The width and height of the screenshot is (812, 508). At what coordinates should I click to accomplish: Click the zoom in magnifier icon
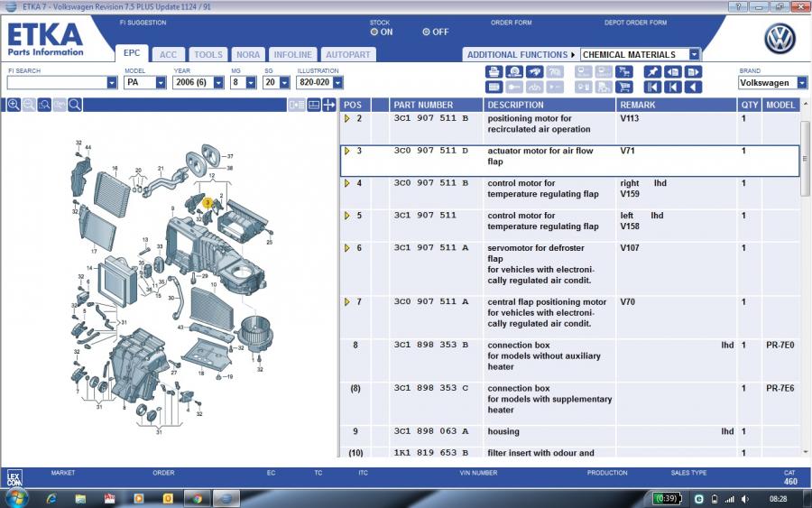click(14, 106)
